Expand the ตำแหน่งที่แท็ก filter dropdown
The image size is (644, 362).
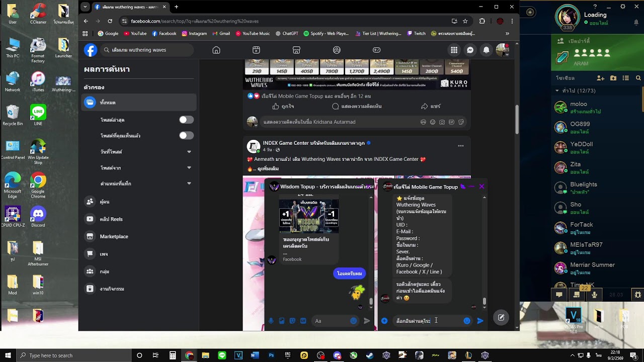[x=189, y=184]
